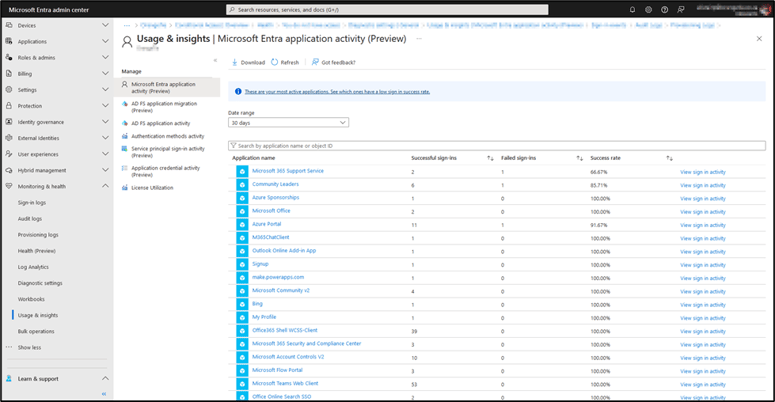Click the AD FS application activity icon
This screenshot has height=402, width=775.
click(125, 123)
